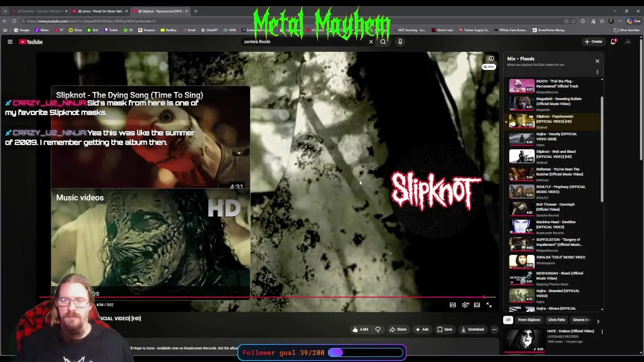Close the Mix - Floods playlist panel
The height and width of the screenshot is (362, 644).
point(597,61)
